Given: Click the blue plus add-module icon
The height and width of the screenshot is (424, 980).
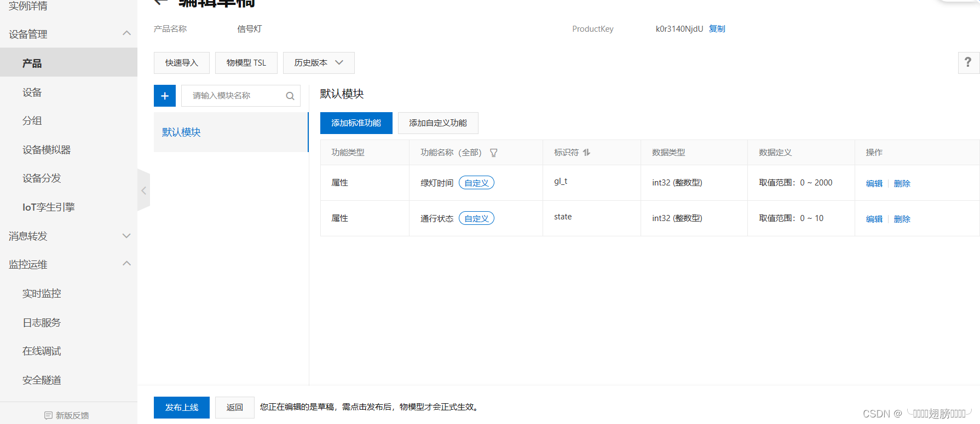Looking at the screenshot, I should click(165, 96).
